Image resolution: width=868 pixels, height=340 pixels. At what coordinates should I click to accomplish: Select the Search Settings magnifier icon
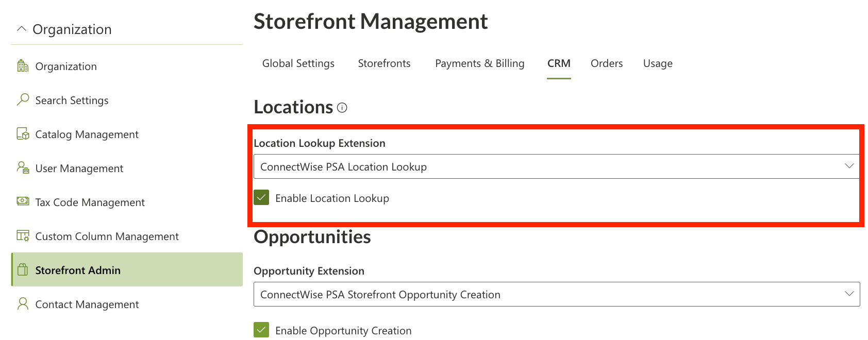point(22,100)
